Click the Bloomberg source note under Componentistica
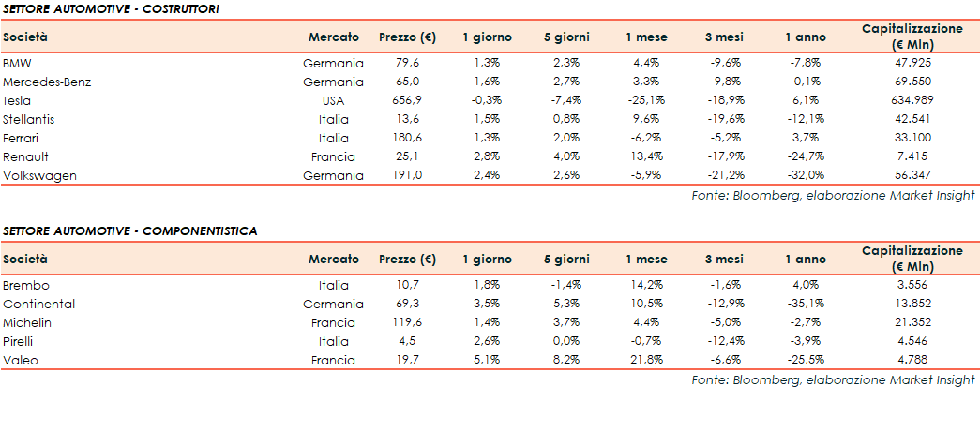 [x=833, y=379]
